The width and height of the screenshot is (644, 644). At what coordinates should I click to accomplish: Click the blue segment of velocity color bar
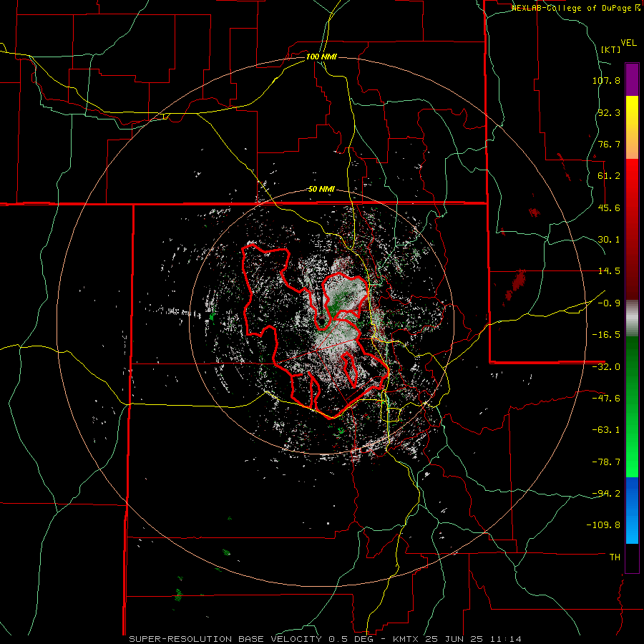[x=632, y=510]
